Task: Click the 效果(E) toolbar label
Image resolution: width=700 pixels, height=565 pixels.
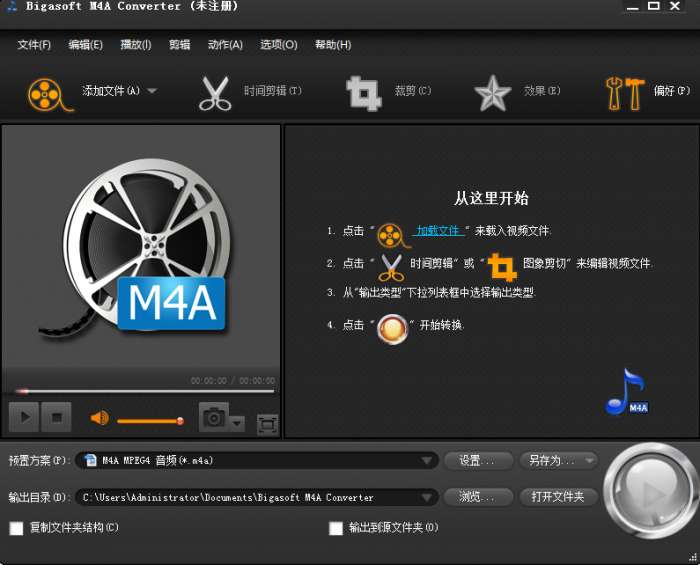Action: tap(542, 91)
